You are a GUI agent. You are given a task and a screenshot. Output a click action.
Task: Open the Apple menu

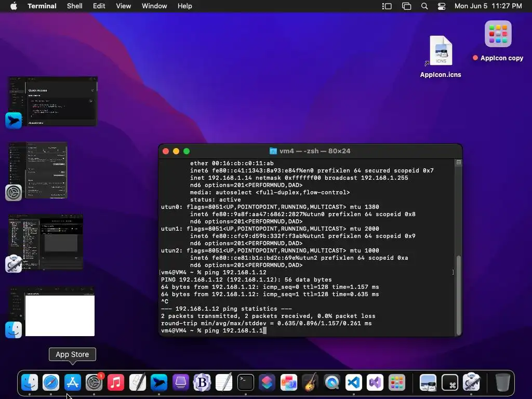click(x=14, y=6)
